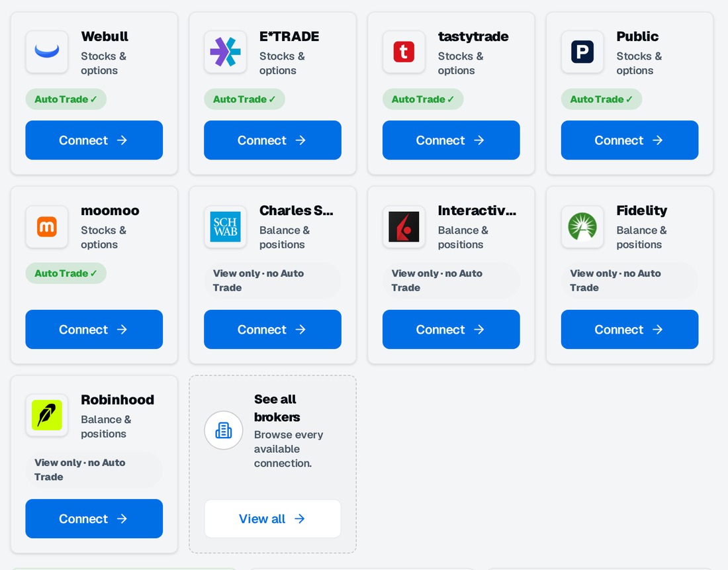
Task: Click the Public logo icon
Action: [582, 52]
